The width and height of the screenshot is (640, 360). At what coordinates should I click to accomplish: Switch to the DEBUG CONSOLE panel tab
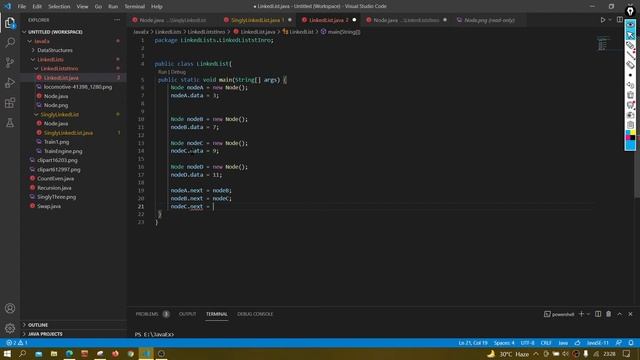click(255, 314)
